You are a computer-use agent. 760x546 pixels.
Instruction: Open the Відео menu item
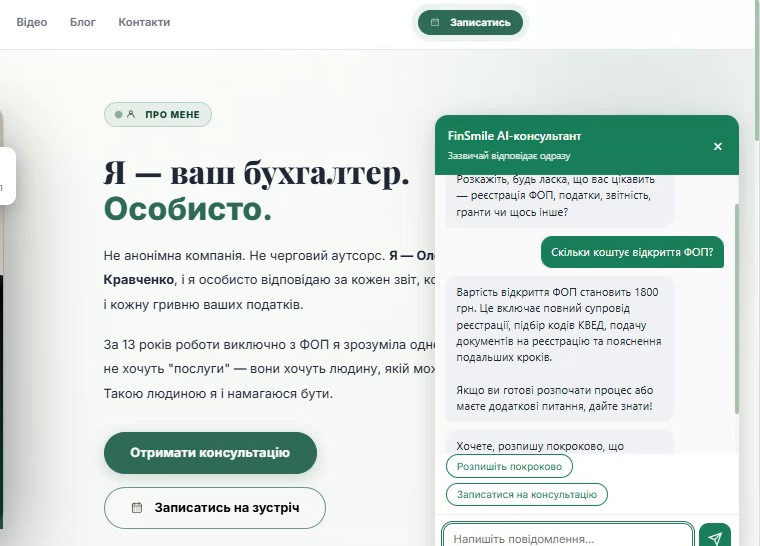(x=32, y=22)
